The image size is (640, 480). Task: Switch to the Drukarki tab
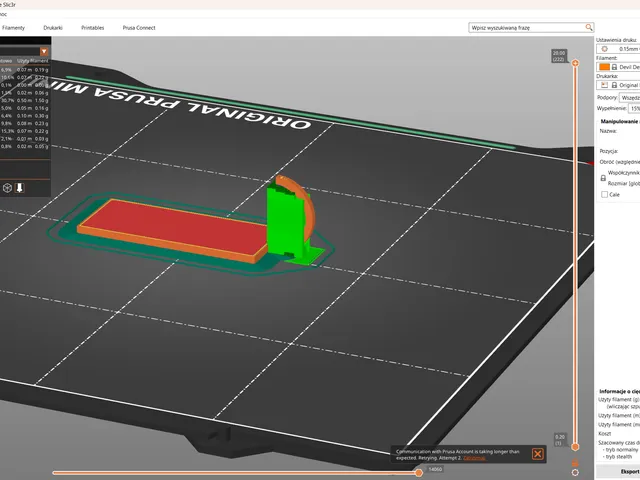53,28
